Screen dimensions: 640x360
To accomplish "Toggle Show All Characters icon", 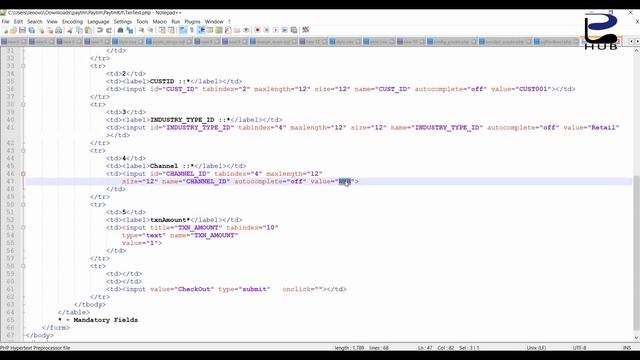I will [191, 30].
